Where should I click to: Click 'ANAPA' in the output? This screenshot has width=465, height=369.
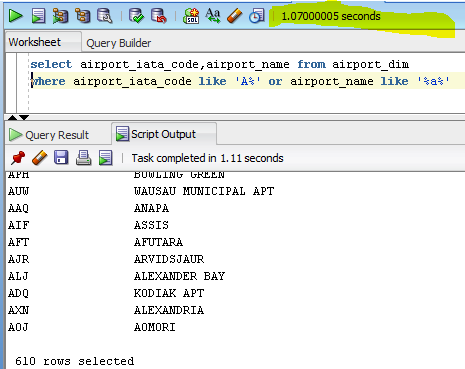(151, 208)
